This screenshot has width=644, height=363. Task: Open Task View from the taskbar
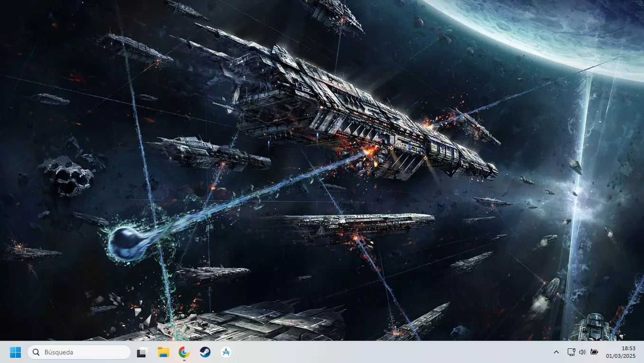tap(142, 352)
